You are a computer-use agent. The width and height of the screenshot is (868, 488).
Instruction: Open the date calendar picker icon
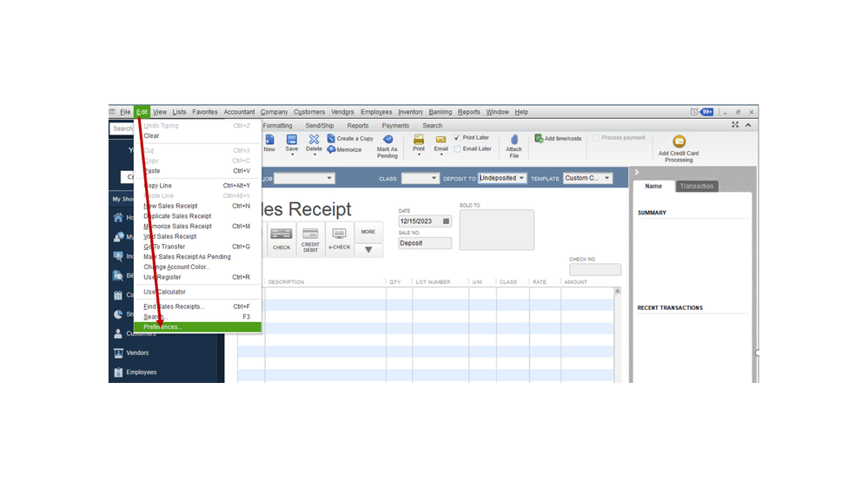tap(447, 221)
